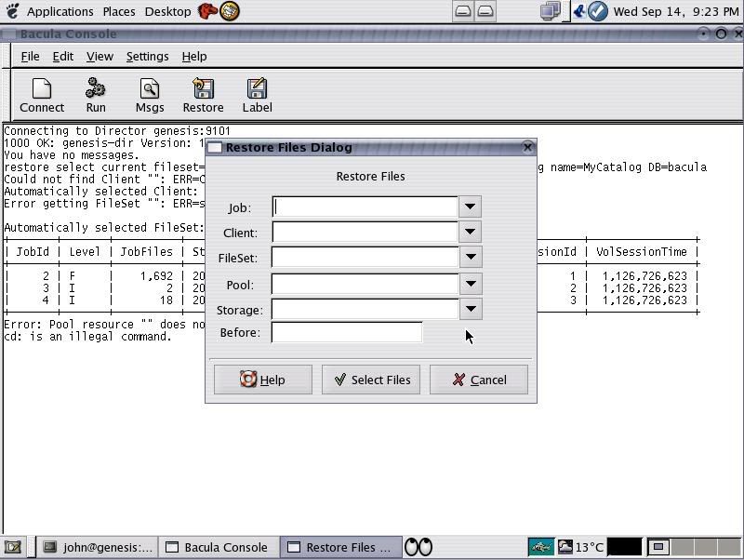Click the Cancel button in dialog
The image size is (744, 560).
(479, 380)
